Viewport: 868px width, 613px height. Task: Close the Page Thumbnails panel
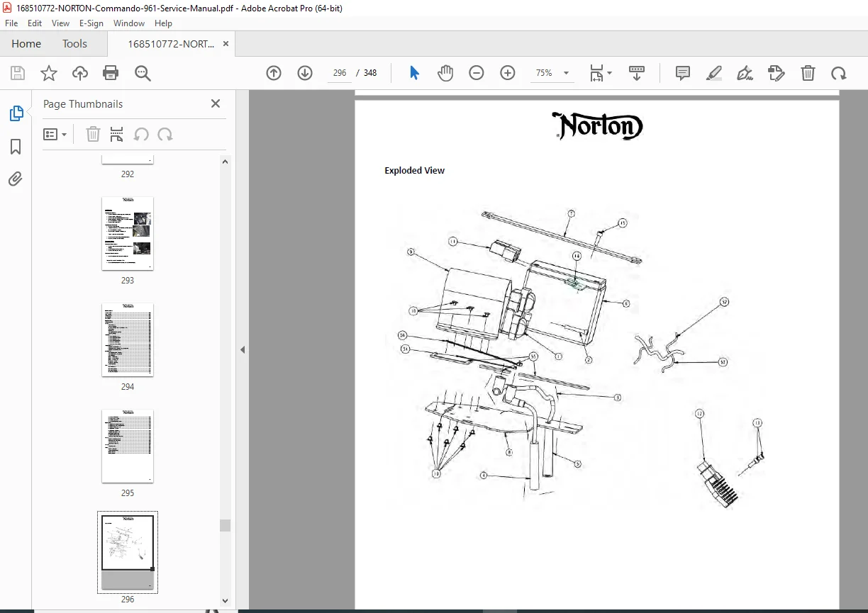click(x=216, y=103)
